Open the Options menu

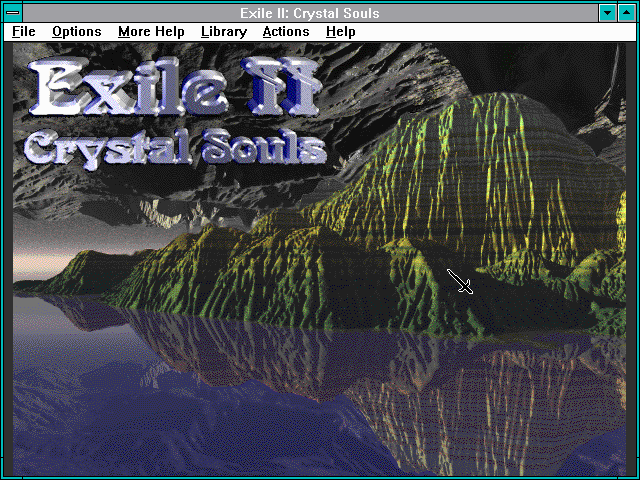click(x=77, y=32)
